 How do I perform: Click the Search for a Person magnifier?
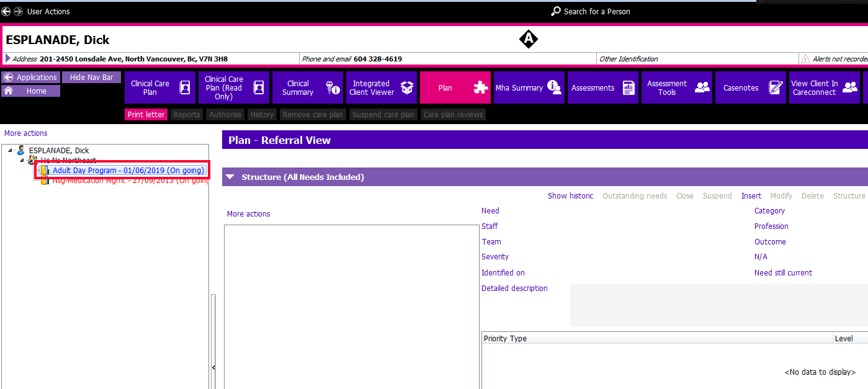tap(556, 12)
